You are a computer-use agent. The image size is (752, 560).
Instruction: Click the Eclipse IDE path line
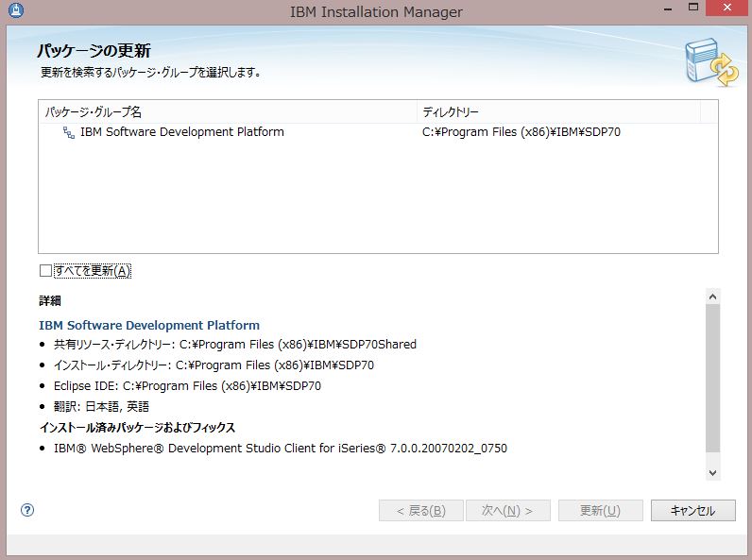[x=187, y=386]
